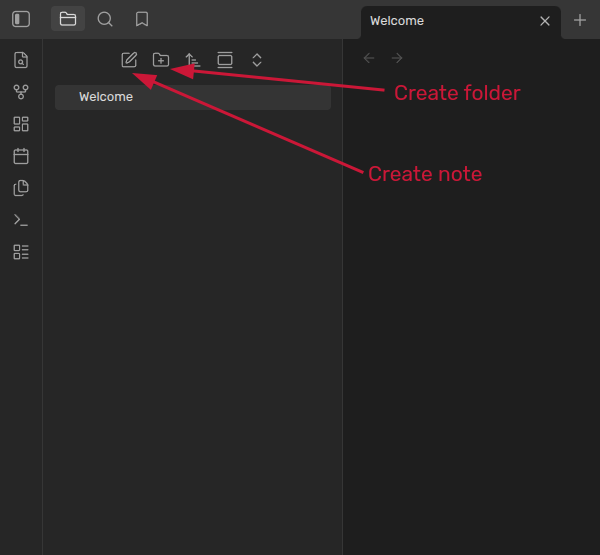
Task: Open the change sort order dropdown
Action: point(193,60)
